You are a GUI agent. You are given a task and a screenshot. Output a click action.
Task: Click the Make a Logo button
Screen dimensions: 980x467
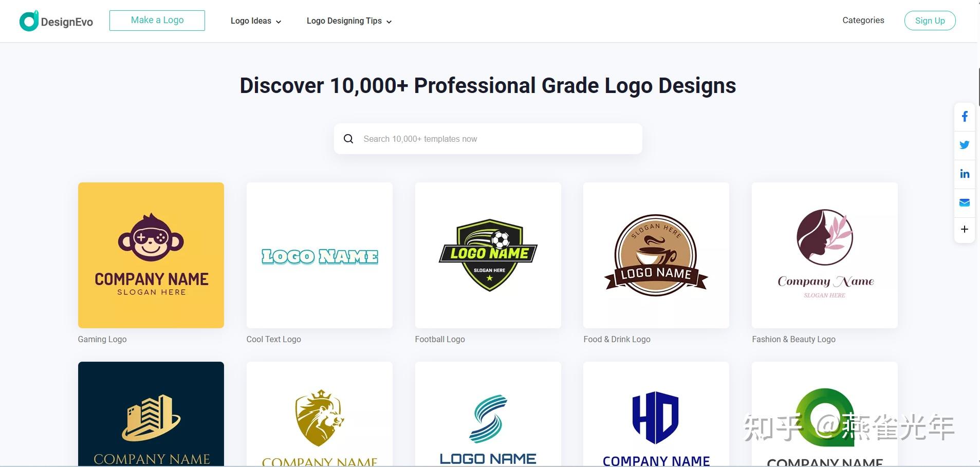(157, 21)
